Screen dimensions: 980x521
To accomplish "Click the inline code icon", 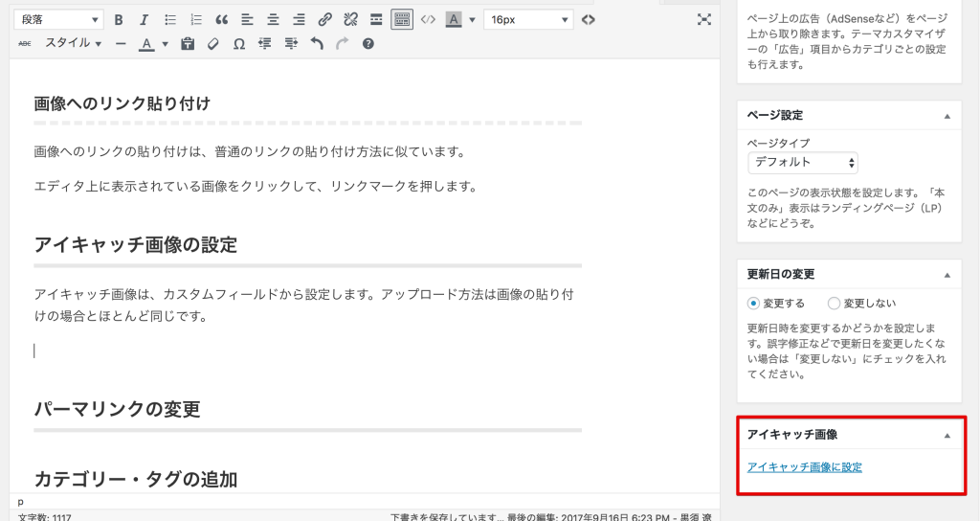I will pyautogui.click(x=428, y=20).
